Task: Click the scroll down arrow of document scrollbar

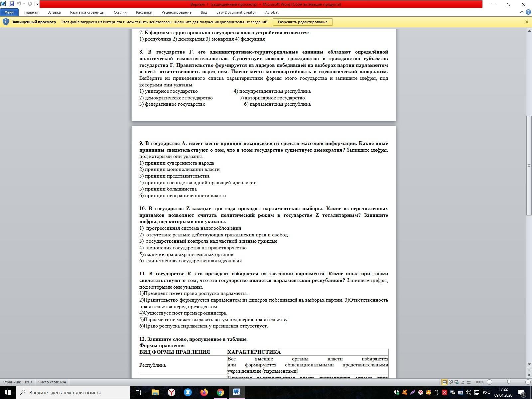Action: pos(529,364)
